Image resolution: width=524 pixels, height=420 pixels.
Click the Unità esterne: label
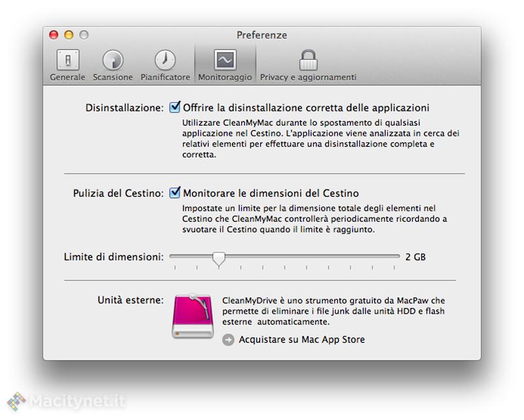tap(130, 300)
